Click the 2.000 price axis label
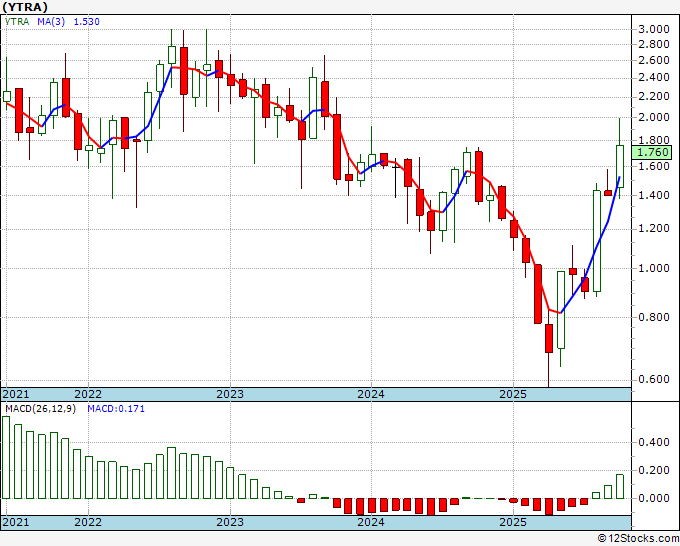Screen dimensions: 680x546 coord(654,117)
